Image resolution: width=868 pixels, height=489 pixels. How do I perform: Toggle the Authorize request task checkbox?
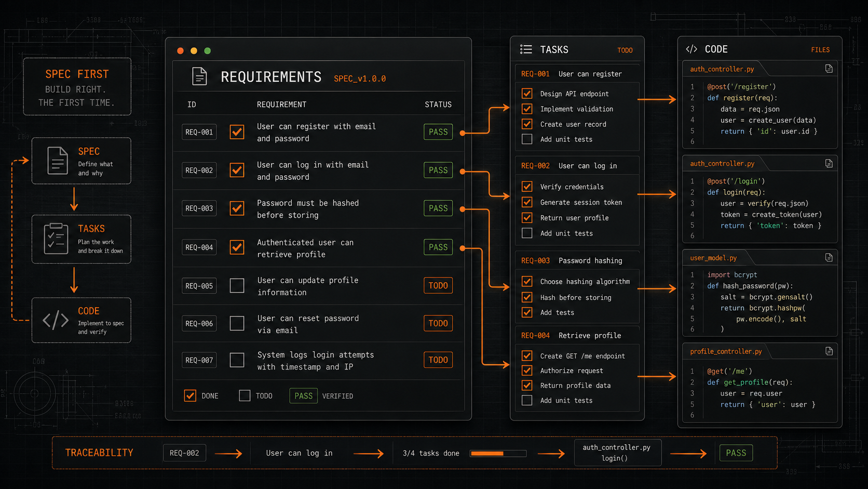(x=527, y=371)
